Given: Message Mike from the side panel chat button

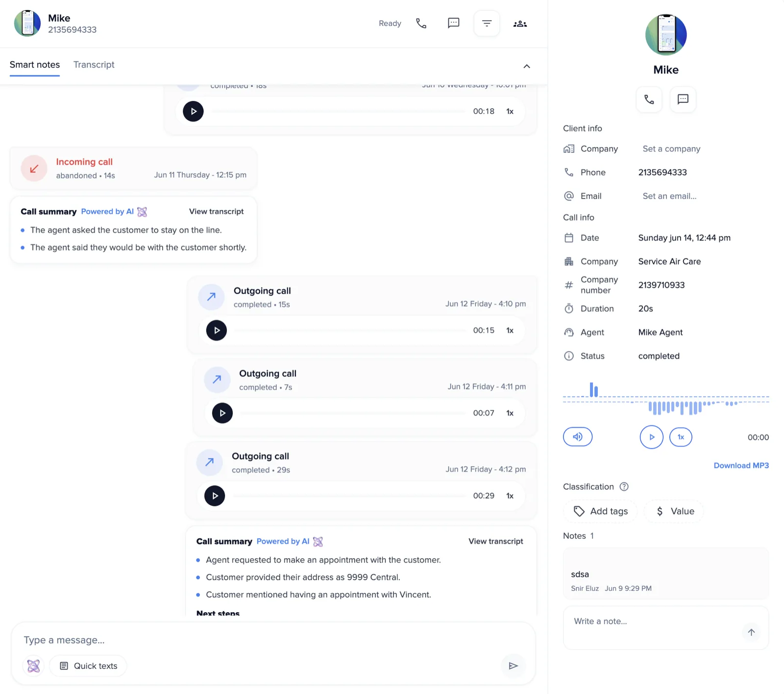Looking at the screenshot, I should (x=683, y=99).
